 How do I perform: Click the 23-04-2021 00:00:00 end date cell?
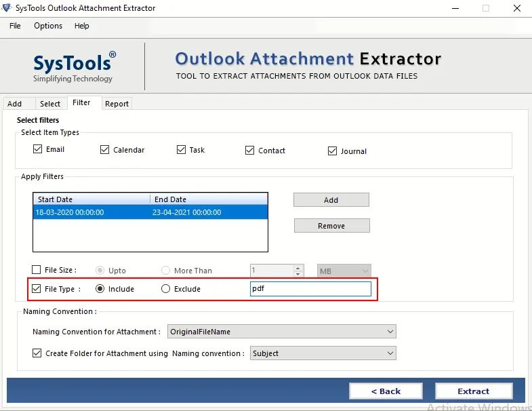(186, 212)
